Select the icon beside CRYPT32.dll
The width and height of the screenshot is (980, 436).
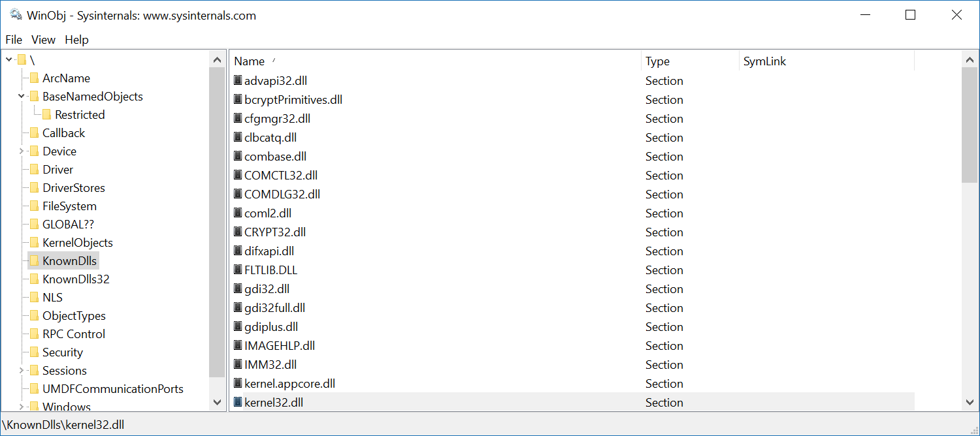click(x=238, y=232)
